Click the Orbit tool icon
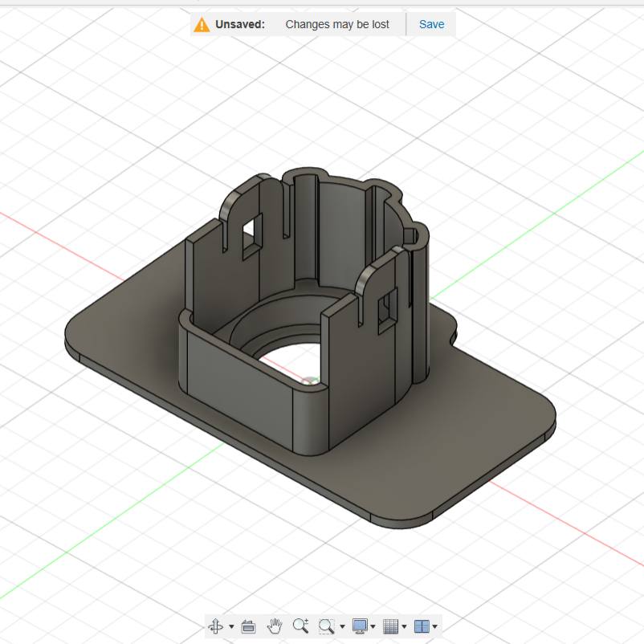This screenshot has width=644, height=644. point(216,626)
